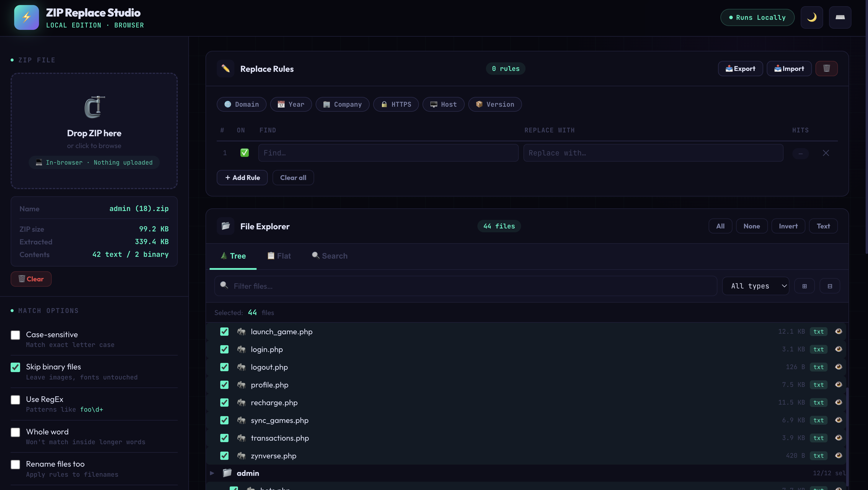Invert the file selection
Viewport: 868px width, 490px height.
(x=788, y=226)
